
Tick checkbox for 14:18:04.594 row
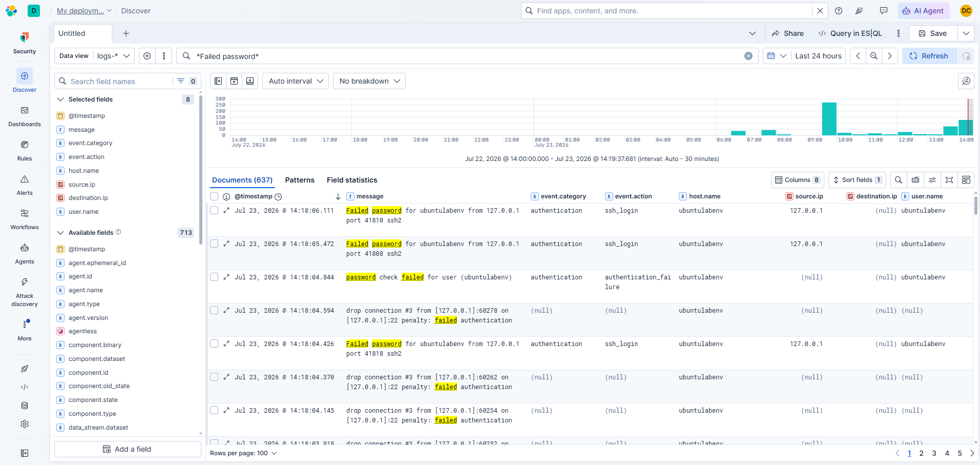[214, 310]
